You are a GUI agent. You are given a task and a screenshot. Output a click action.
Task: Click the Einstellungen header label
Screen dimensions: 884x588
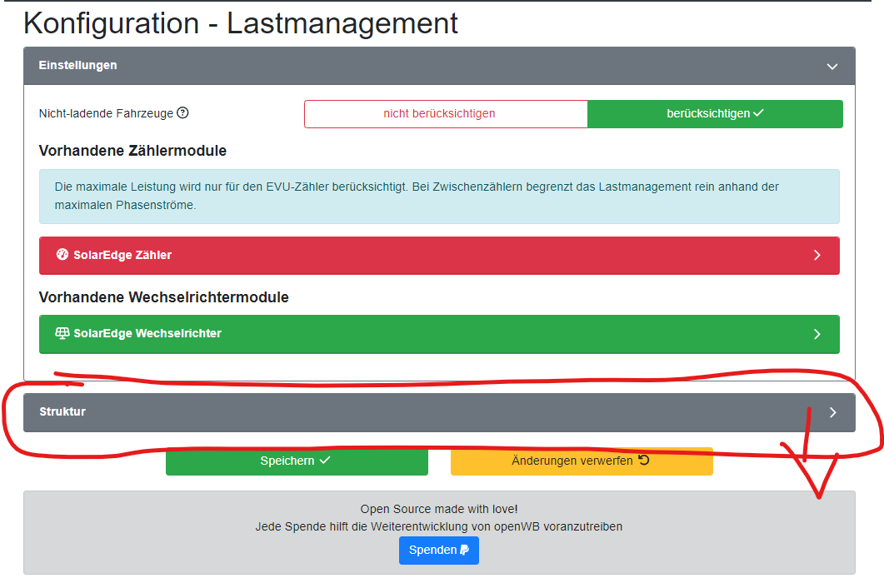(77, 66)
